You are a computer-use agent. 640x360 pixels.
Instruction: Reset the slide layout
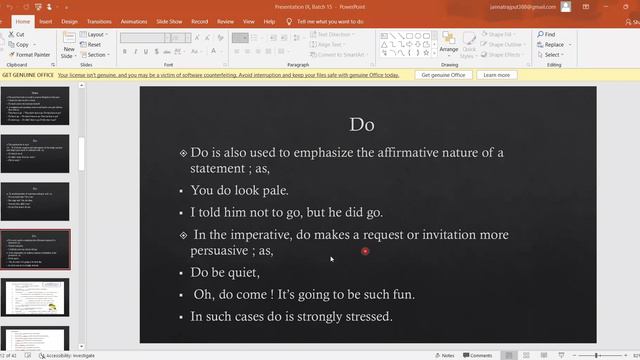91,44
